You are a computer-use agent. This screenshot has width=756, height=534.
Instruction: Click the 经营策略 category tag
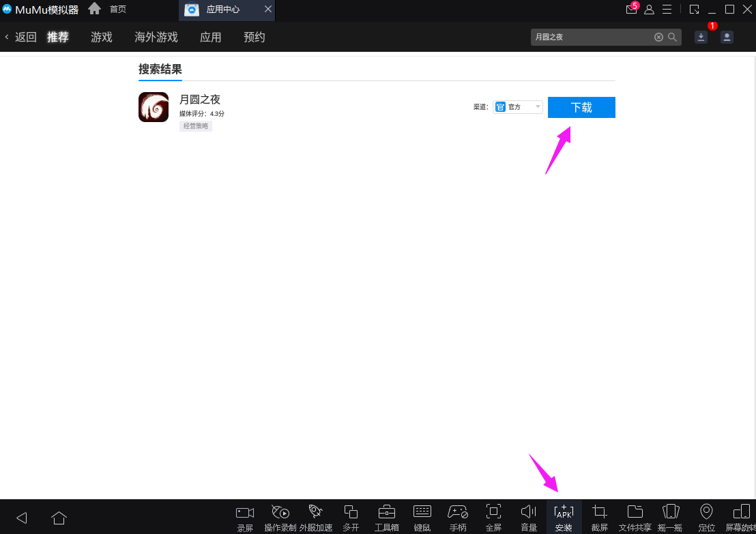(x=196, y=125)
